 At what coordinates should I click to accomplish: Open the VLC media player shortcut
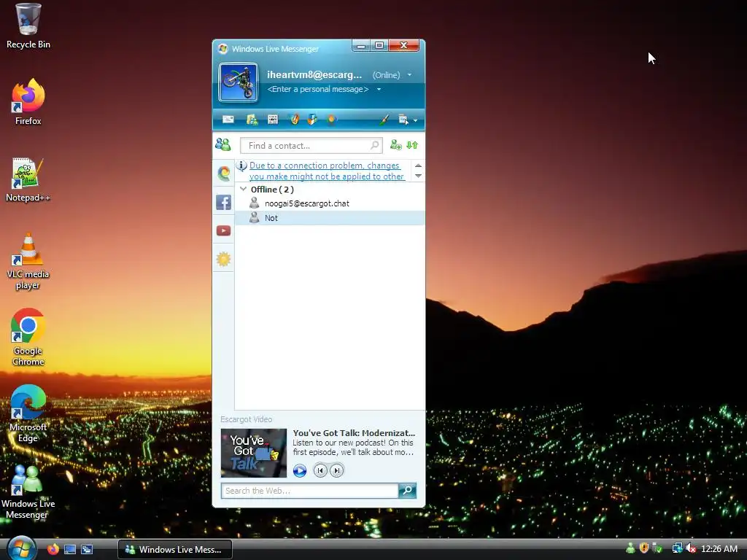click(x=28, y=262)
